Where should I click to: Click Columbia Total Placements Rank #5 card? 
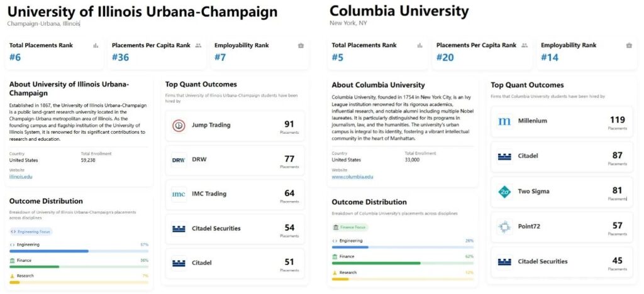377,53
